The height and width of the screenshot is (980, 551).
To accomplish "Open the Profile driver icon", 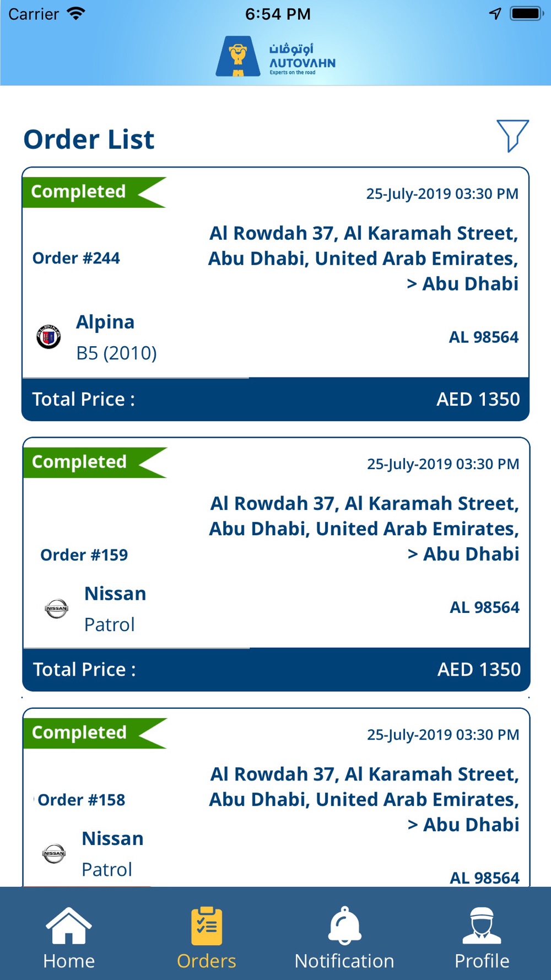I will point(482,925).
